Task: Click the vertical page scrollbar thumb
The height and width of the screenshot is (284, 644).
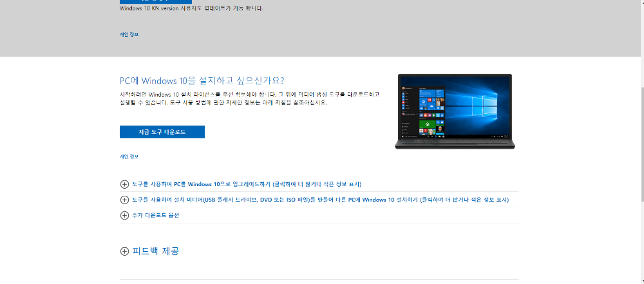Action: (641, 144)
